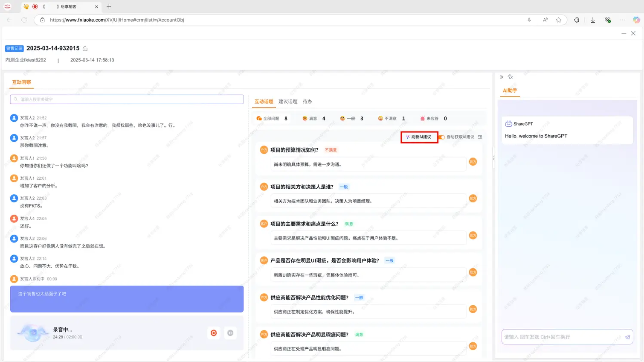Show the 未应答 unanswered topics
This screenshot has height=362, width=644.
tap(432, 119)
